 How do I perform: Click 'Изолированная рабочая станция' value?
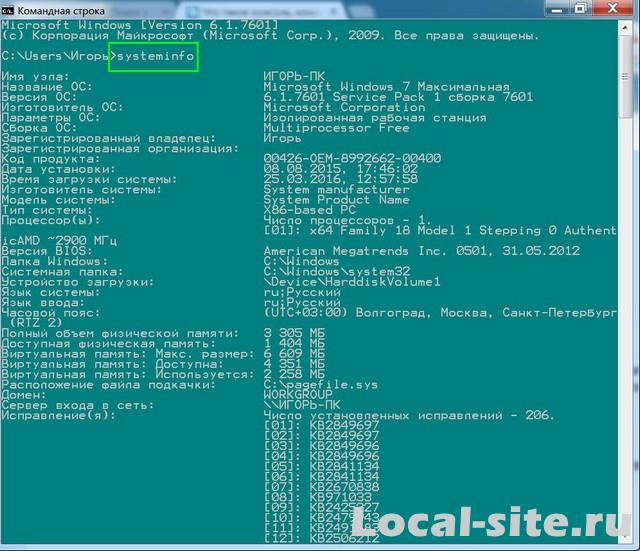point(375,118)
